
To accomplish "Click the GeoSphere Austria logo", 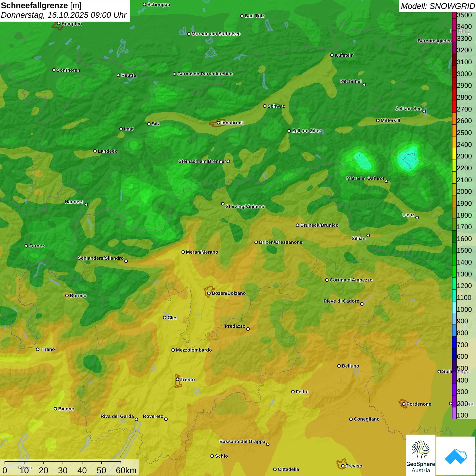I will tap(421, 455).
